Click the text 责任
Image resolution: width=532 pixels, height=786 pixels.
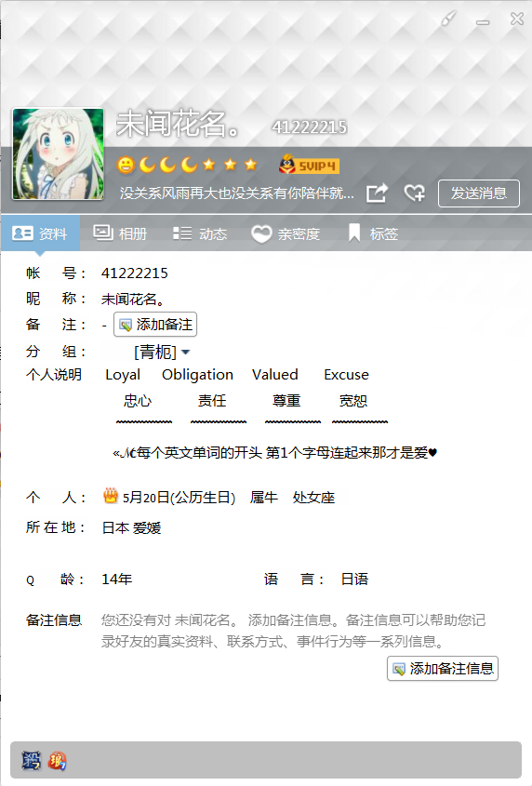pyautogui.click(x=212, y=401)
